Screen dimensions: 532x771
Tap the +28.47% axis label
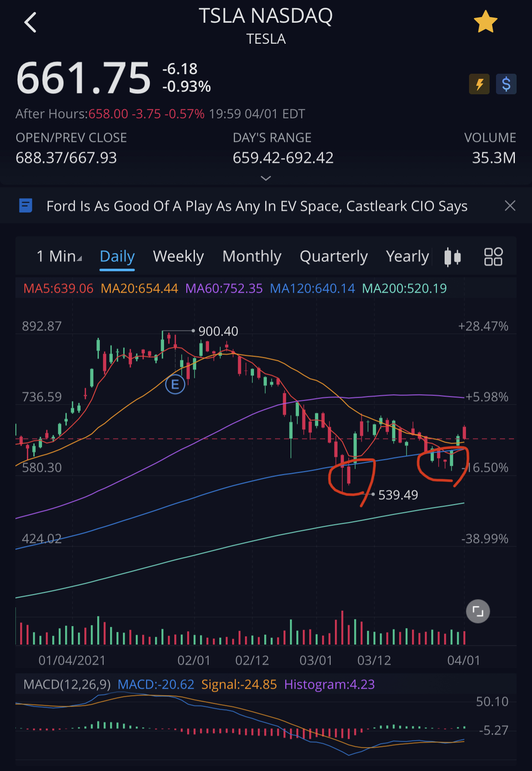(x=483, y=326)
